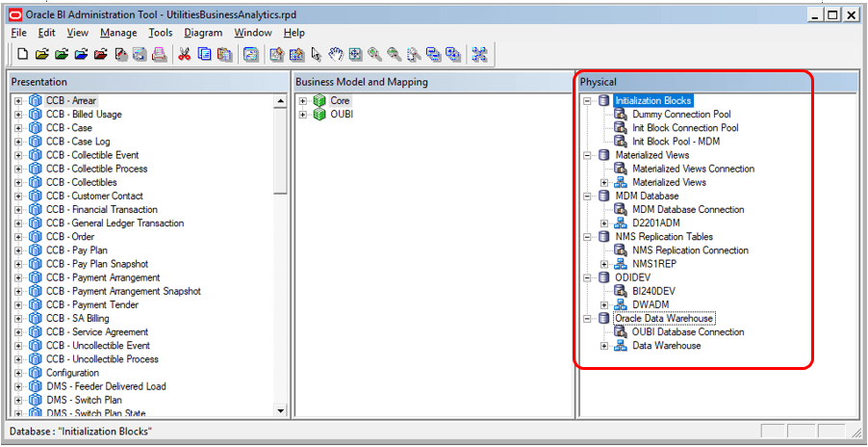
Task: Expand the D2201ADM schema node
Action: click(x=604, y=223)
